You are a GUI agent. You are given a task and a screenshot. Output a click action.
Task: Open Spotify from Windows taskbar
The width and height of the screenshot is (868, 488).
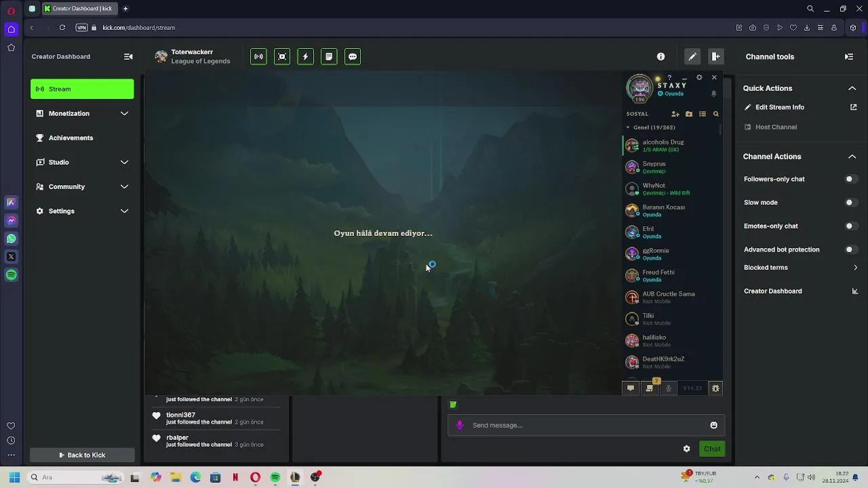pyautogui.click(x=275, y=477)
